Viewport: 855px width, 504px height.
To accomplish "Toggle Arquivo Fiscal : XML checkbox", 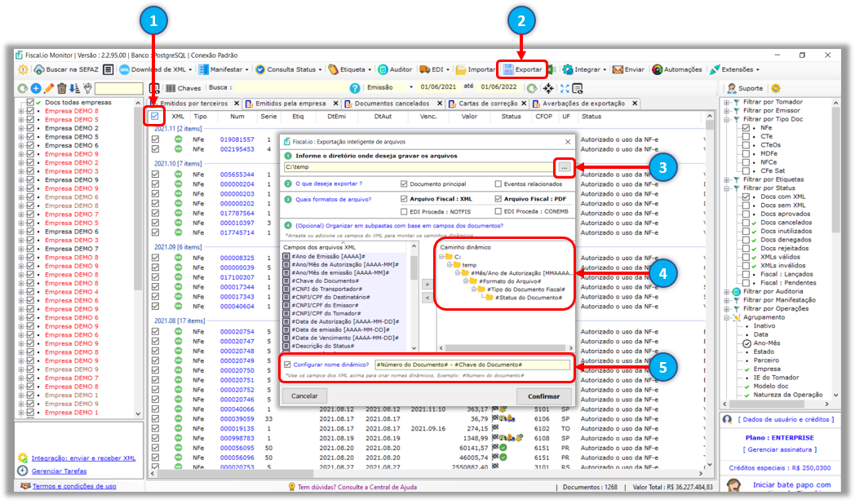I will (x=404, y=199).
